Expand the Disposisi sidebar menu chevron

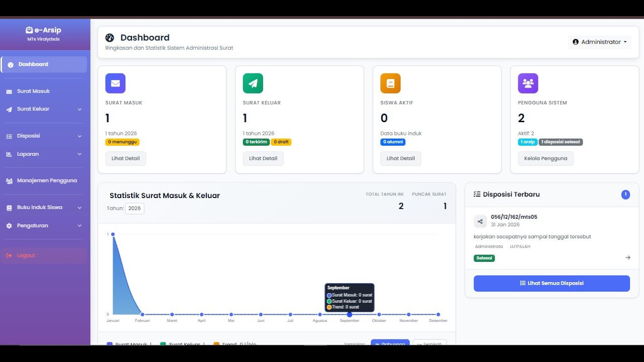point(79,136)
